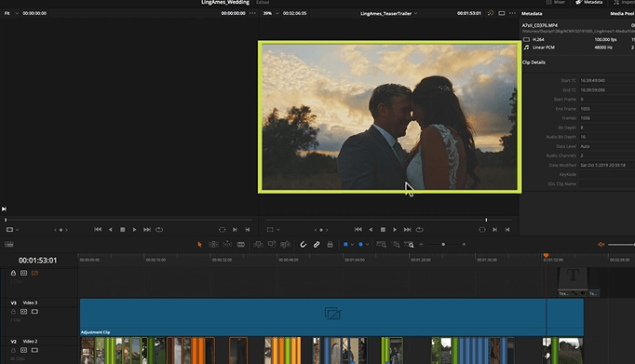Adjust the monitor volume slider
The width and height of the screenshot is (635, 364).
[621, 245]
